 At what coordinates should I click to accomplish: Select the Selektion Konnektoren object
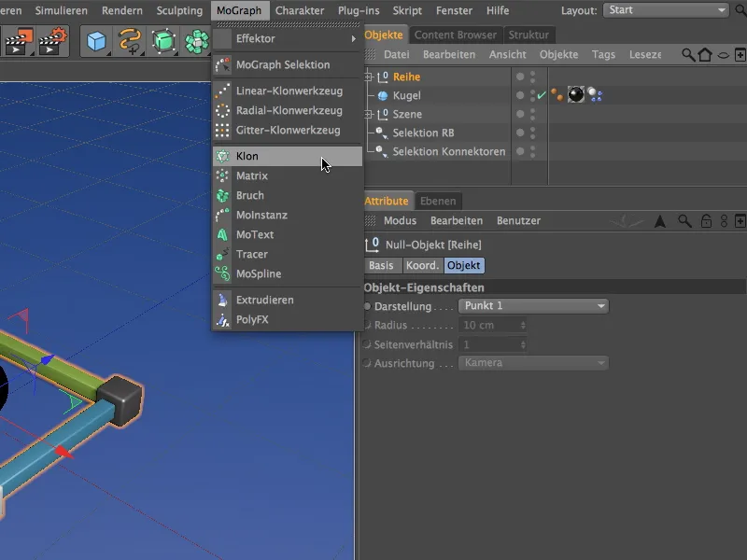click(x=449, y=151)
